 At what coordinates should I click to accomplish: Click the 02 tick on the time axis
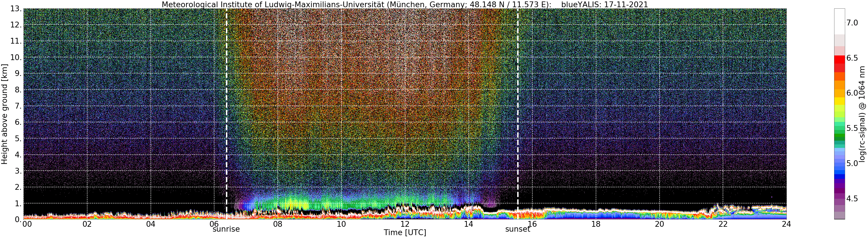87,224
